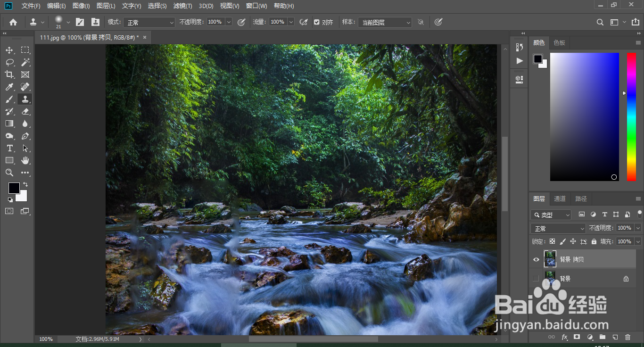This screenshot has width=644, height=347.
Task: Select the Hand tool
Action: tap(25, 160)
